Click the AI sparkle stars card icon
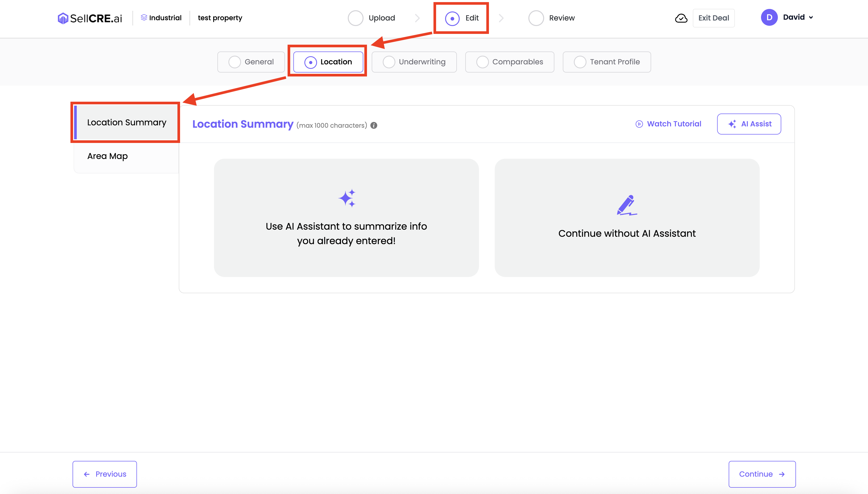The height and width of the screenshot is (494, 868). click(347, 198)
